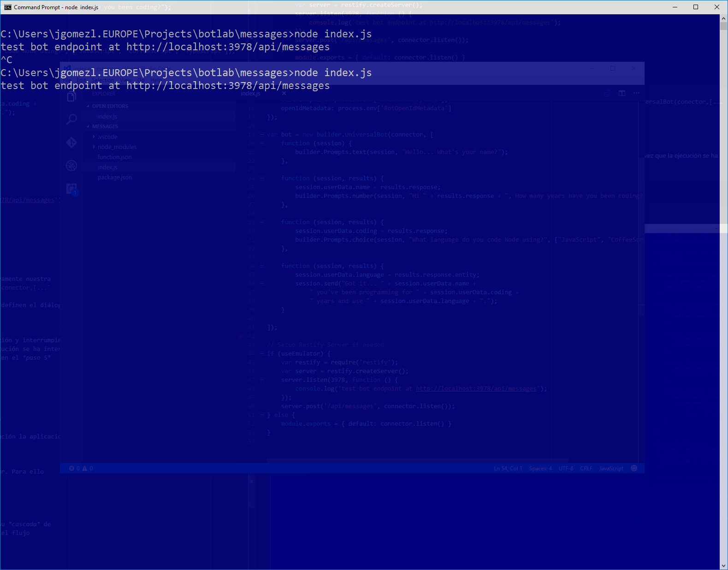Screen dimensions: 728x570
Task: Open function.json in VS Code explorer
Action: 115,157
